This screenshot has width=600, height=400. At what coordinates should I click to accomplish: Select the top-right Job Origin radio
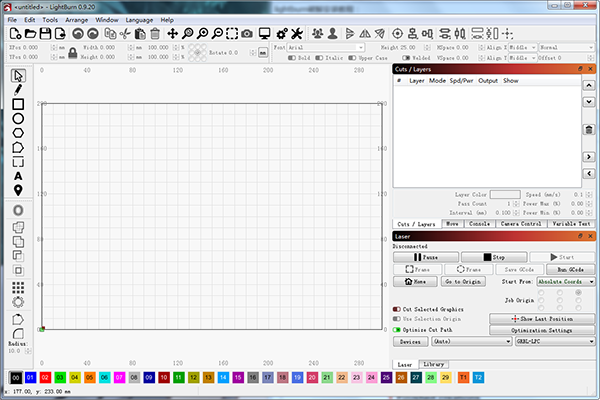[x=578, y=292]
